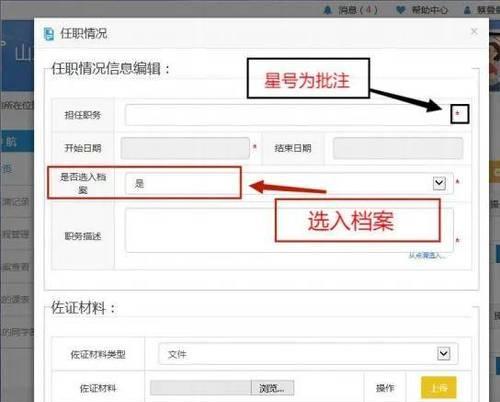Select the 是 value in 是否选入档案
Viewport: 500px width, 402px height.
[x=139, y=183]
